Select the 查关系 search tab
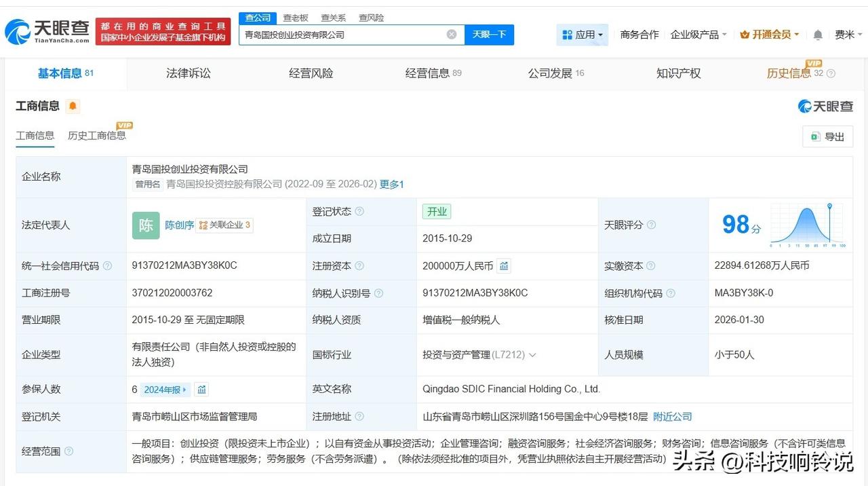 [x=334, y=18]
